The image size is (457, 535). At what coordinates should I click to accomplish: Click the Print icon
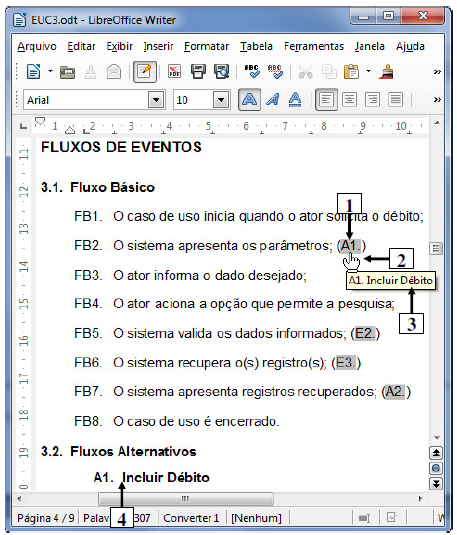pos(198,72)
